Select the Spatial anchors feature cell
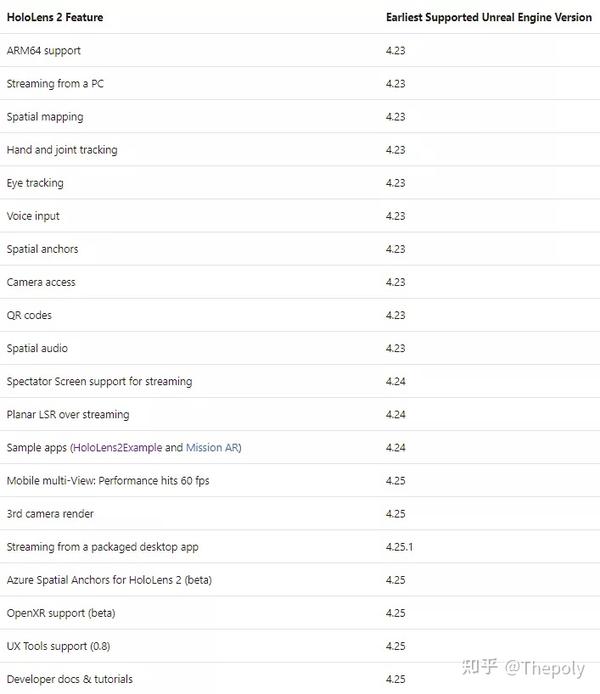Image resolution: width=600 pixels, height=694 pixels. 42,249
